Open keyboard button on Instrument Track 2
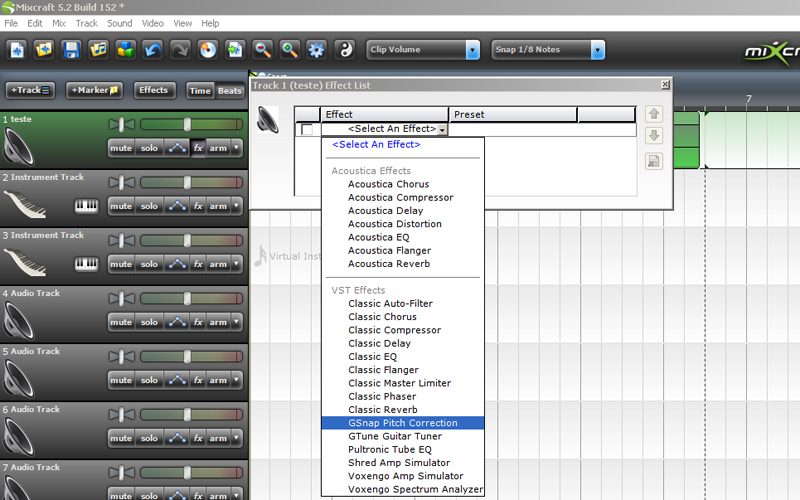This screenshot has height=500, width=800. click(87, 206)
